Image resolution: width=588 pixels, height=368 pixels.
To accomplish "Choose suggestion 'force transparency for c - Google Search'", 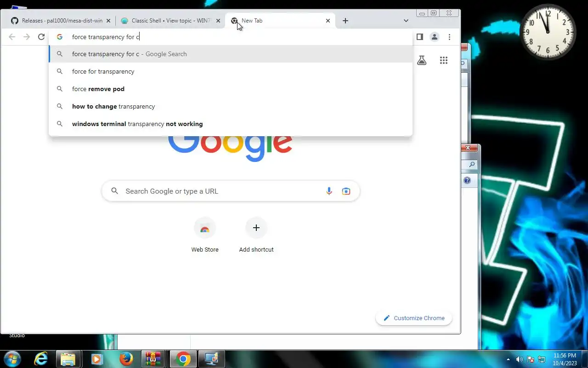I will tap(231, 54).
